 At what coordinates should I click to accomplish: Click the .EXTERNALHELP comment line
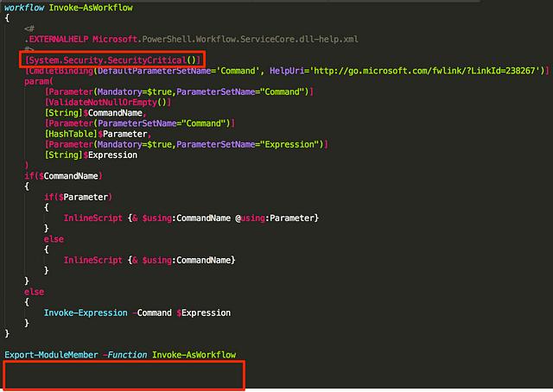(x=191, y=39)
